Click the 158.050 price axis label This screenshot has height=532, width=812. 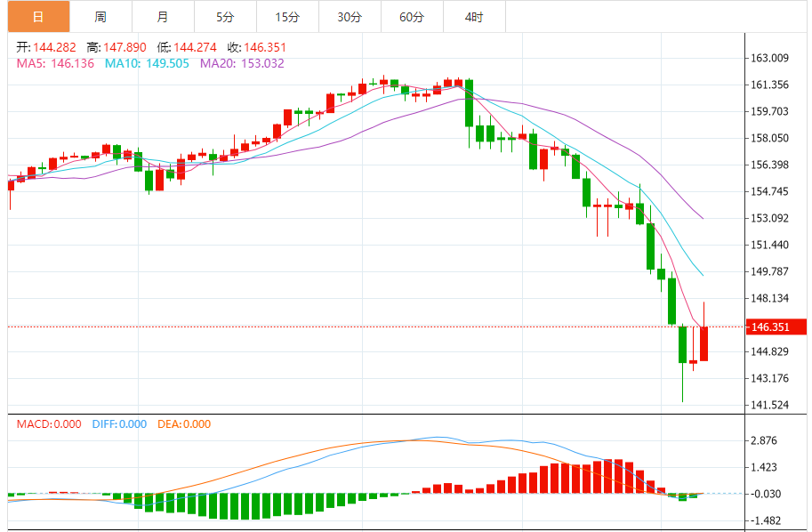pyautogui.click(x=770, y=138)
